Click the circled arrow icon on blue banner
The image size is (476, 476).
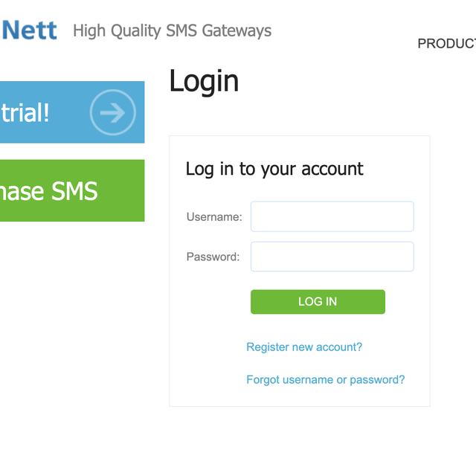113,112
